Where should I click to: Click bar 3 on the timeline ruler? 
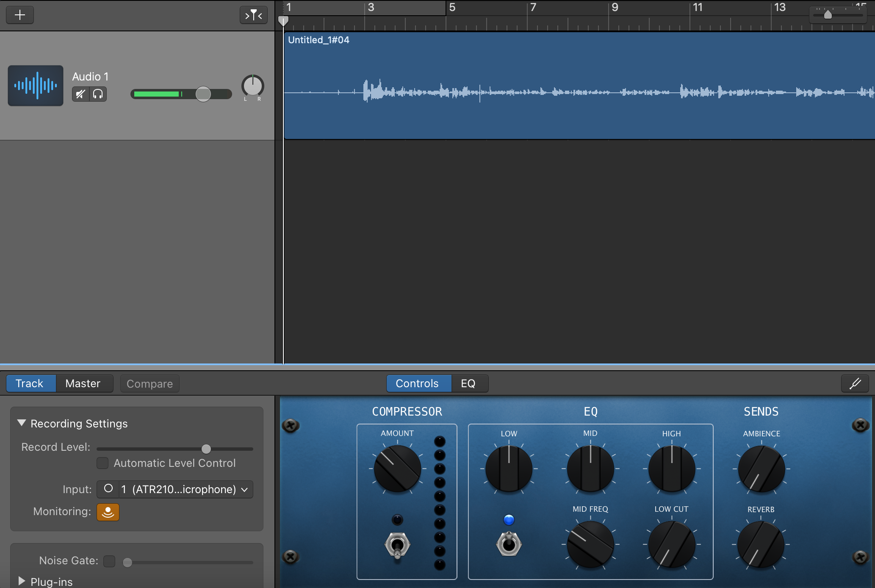pyautogui.click(x=371, y=8)
